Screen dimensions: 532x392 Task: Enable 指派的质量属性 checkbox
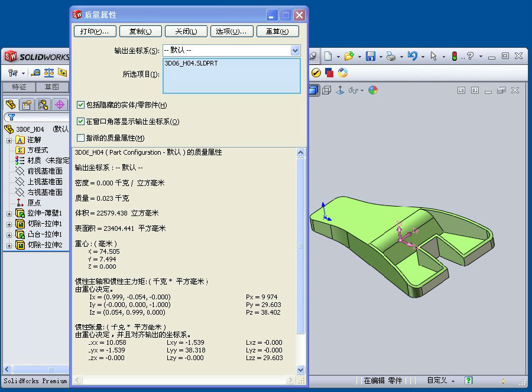81,138
